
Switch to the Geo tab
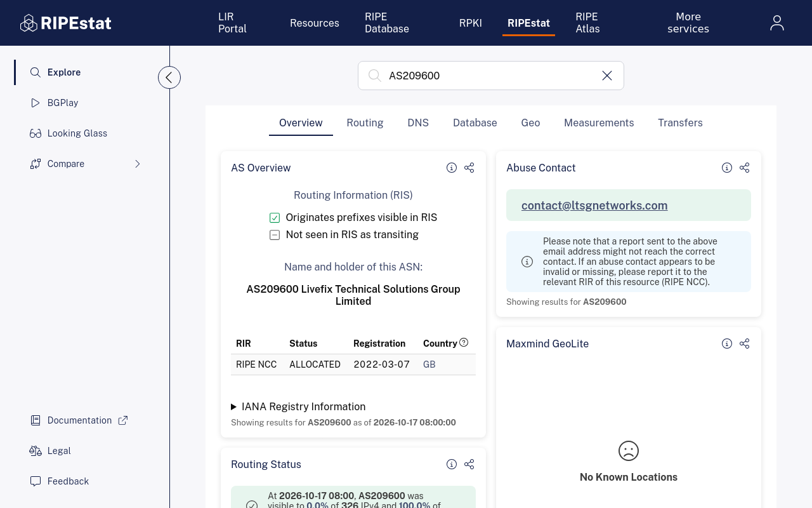[531, 123]
